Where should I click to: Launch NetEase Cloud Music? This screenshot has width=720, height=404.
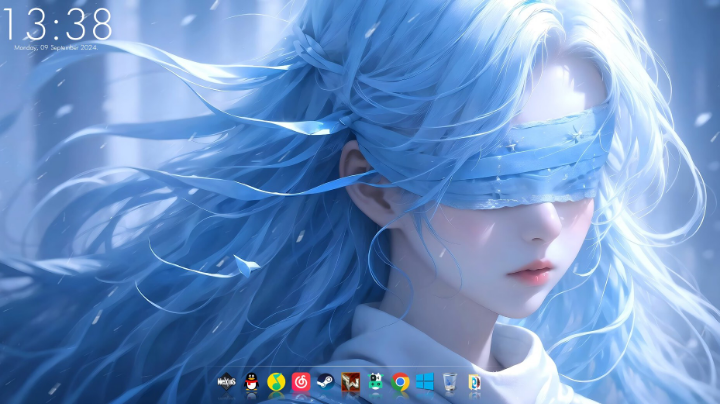301,382
